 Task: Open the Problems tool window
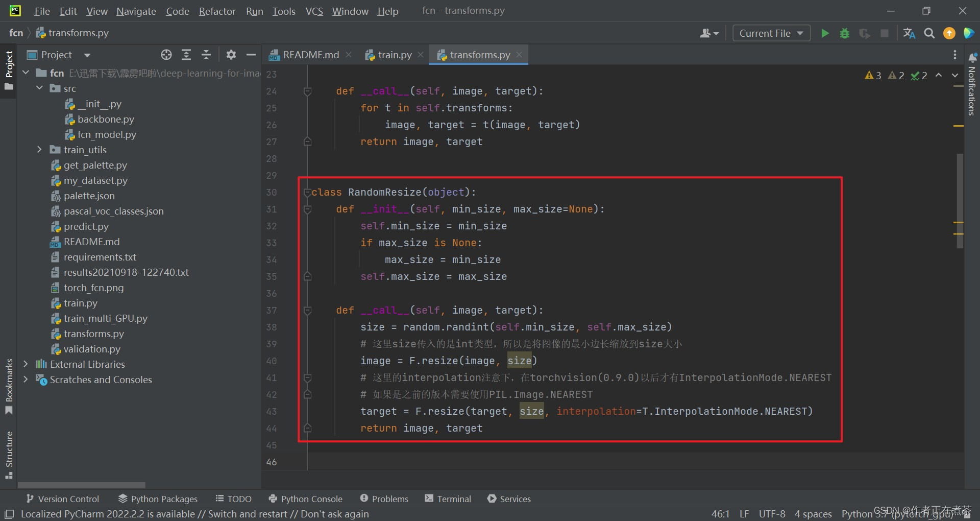click(x=384, y=499)
